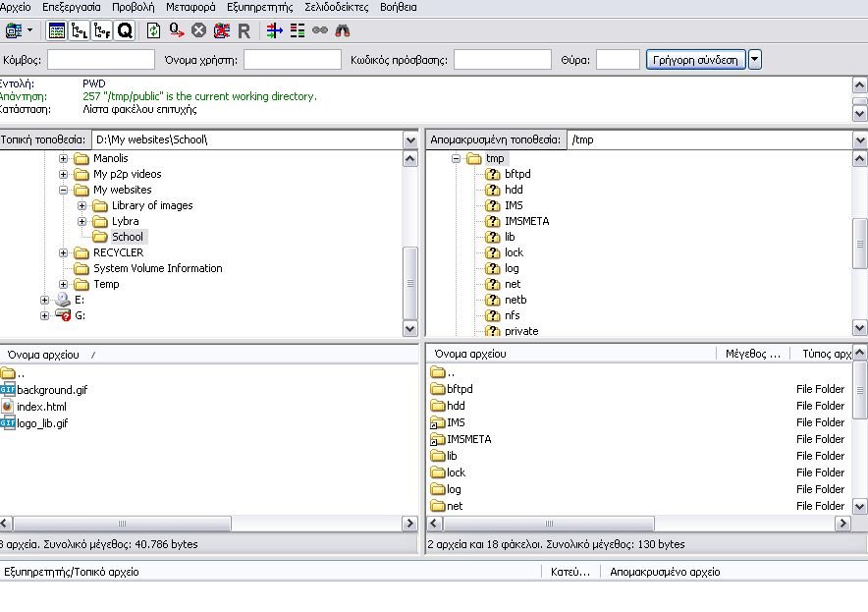
Task: Select the G: drive icon
Action: (63, 315)
